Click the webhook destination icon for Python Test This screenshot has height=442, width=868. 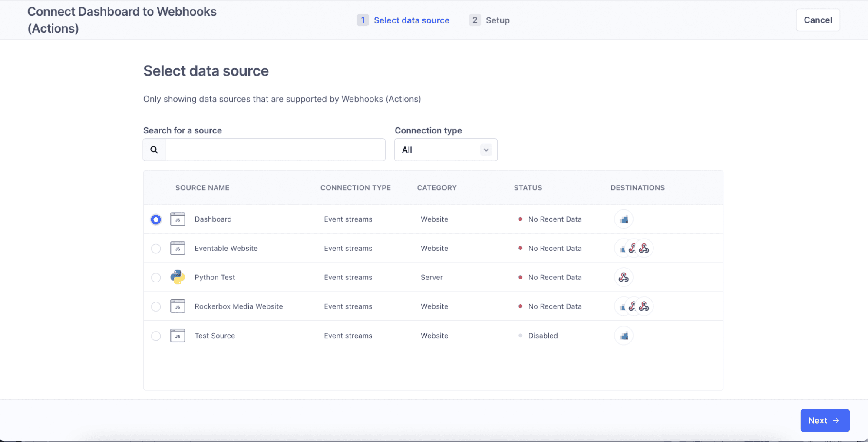click(x=624, y=277)
